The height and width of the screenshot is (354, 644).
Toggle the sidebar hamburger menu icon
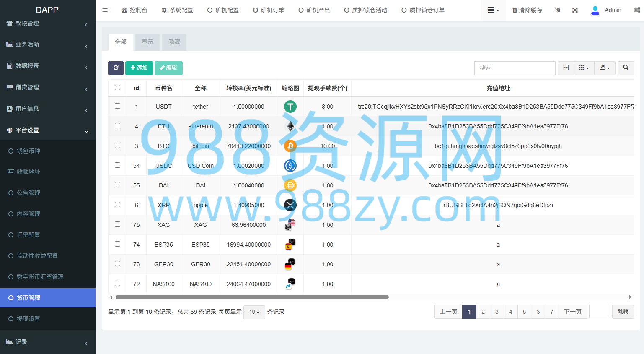point(105,10)
